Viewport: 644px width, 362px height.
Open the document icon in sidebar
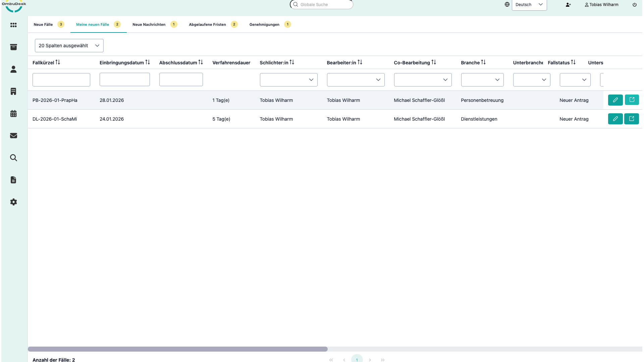(13, 180)
